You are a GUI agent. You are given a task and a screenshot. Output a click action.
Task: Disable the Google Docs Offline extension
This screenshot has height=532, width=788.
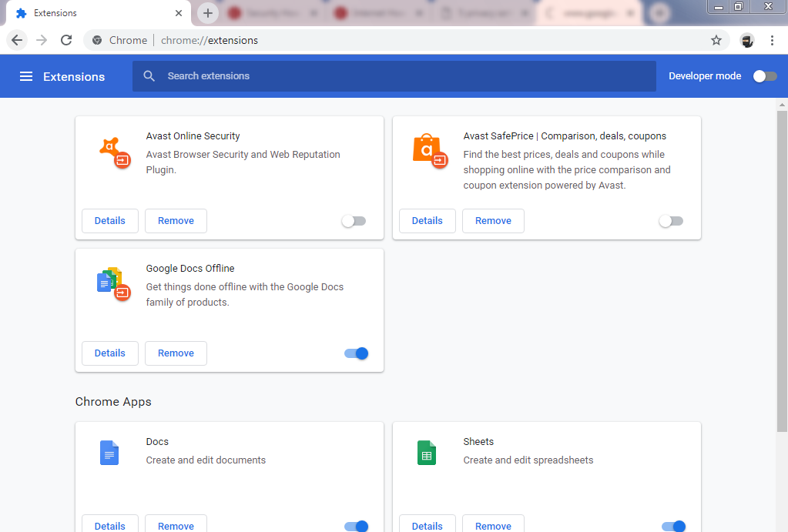356,353
